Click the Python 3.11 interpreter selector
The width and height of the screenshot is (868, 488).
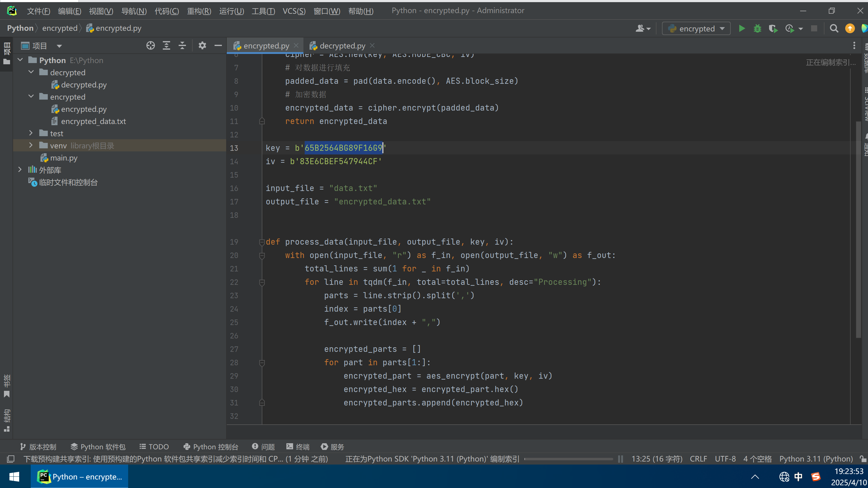tap(816, 459)
